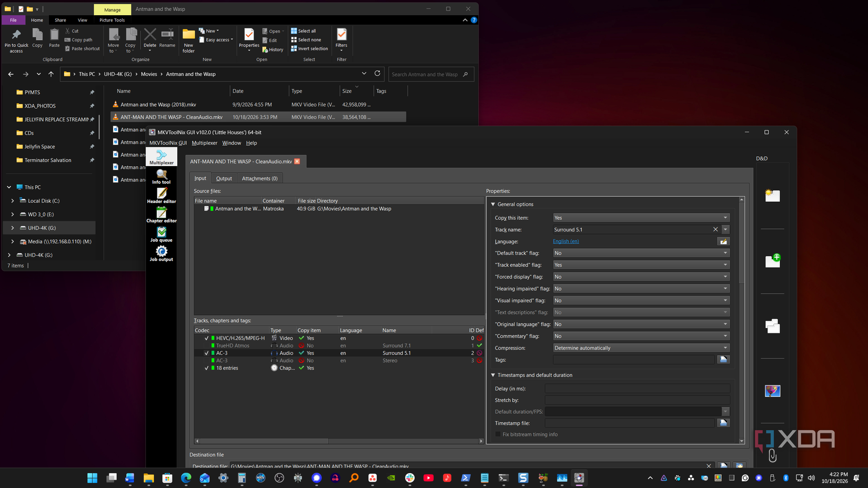This screenshot has height=488, width=868.
Task: Close the ANT-MAN AND THE WASP multiplexer tab
Action: 297,161
